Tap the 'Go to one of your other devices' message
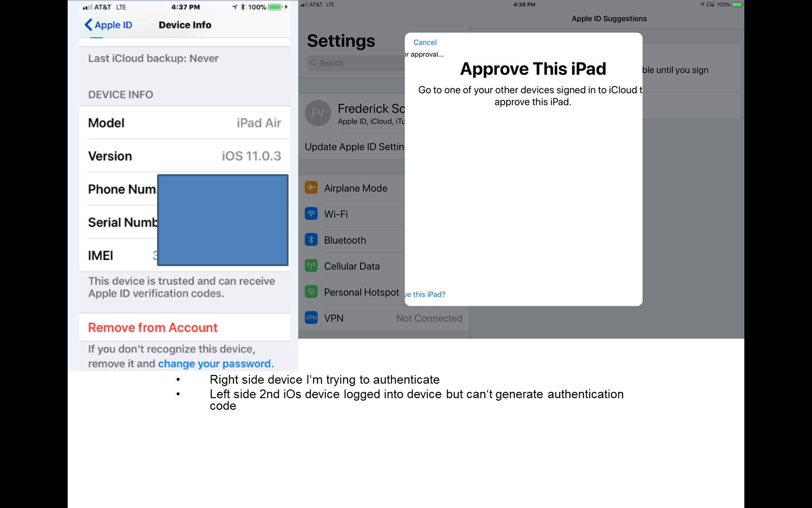This screenshot has width=812, height=508. point(530,96)
